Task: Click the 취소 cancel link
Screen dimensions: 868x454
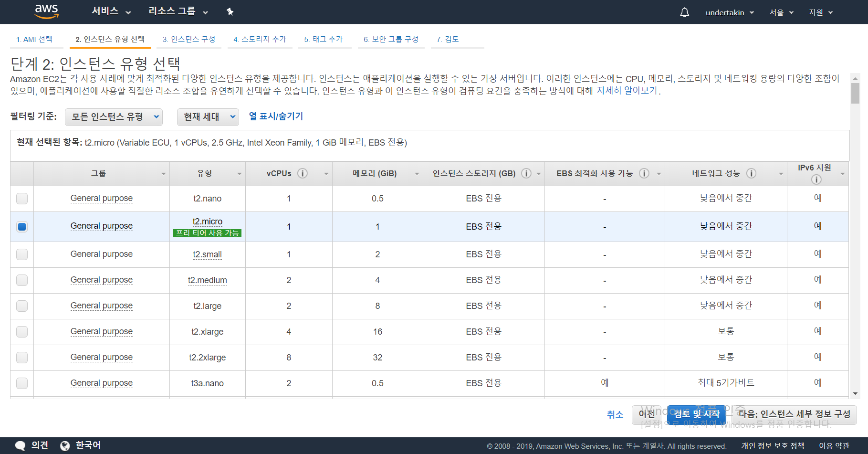Action: [615, 415]
